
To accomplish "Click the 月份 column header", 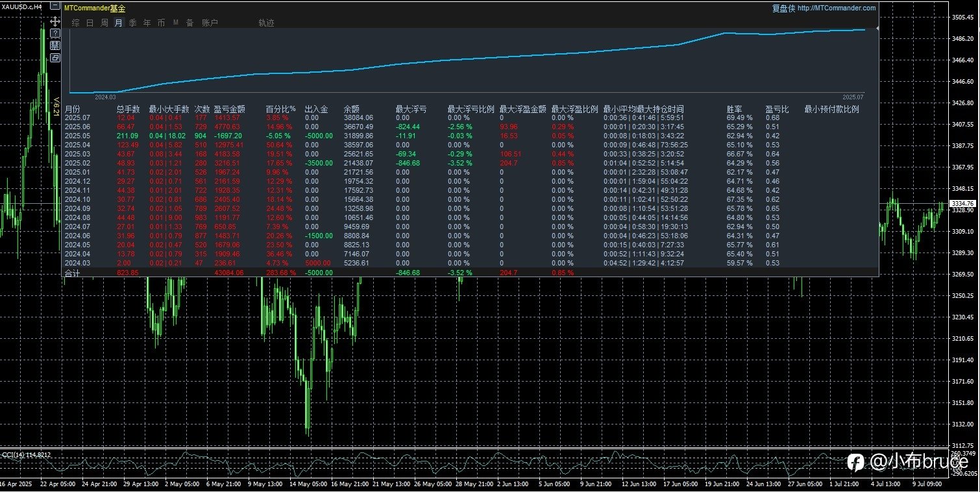I will pos(73,109).
